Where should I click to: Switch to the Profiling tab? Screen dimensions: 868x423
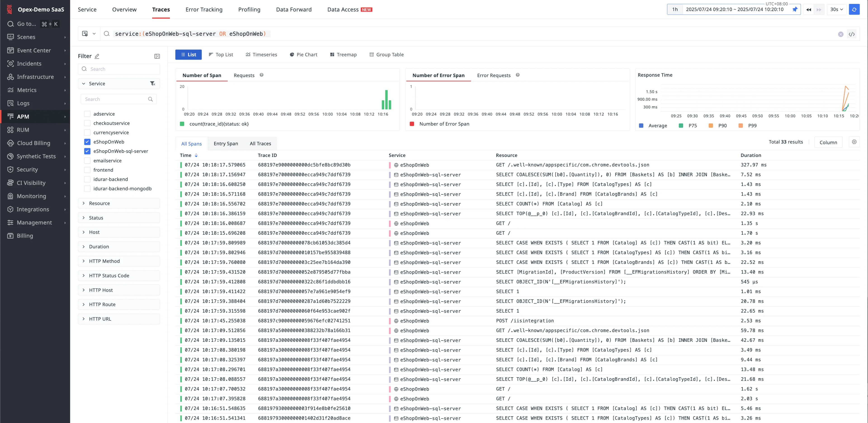tap(249, 9)
